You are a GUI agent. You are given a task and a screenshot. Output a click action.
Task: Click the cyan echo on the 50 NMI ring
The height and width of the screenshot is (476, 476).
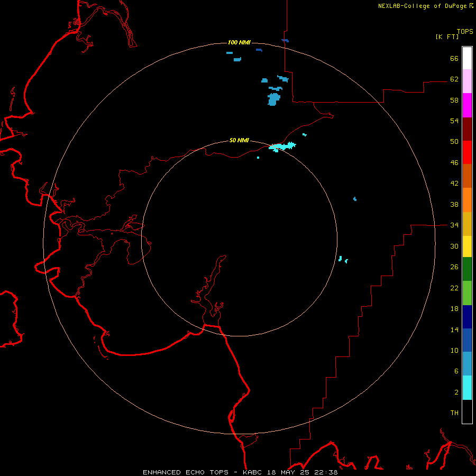pyautogui.click(x=282, y=147)
